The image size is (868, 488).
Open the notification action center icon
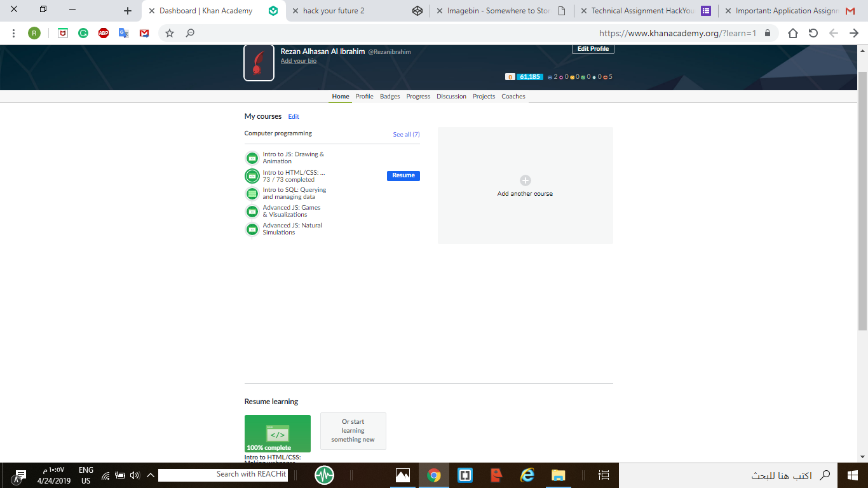click(20, 475)
